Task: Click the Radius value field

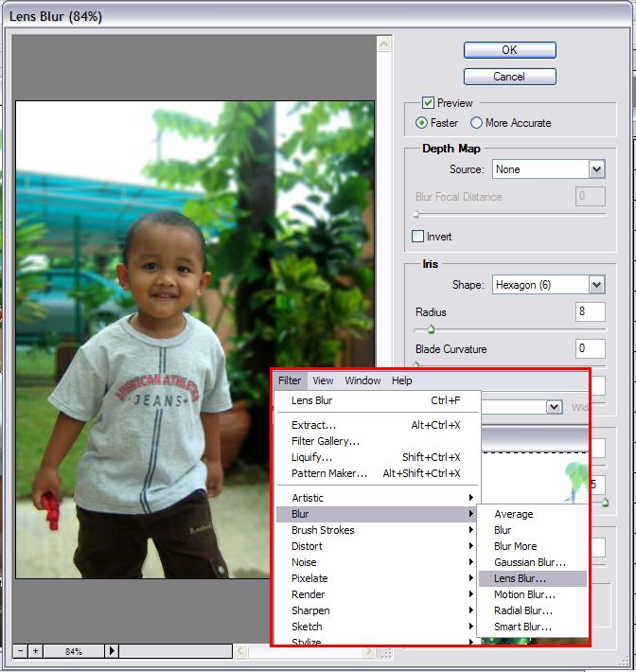Action: click(x=591, y=311)
